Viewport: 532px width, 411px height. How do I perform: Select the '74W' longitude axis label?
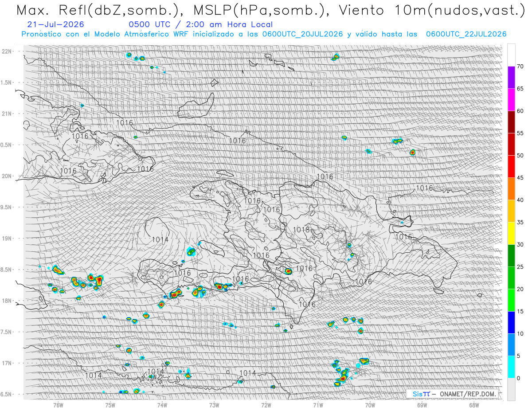click(x=162, y=405)
